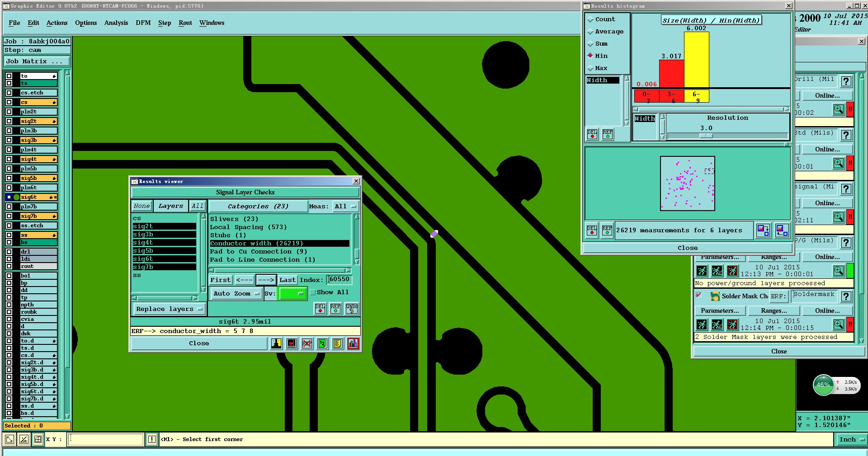The image size is (868, 456).
Task: Click the measurement scatter map thumbnail
Action: point(688,183)
